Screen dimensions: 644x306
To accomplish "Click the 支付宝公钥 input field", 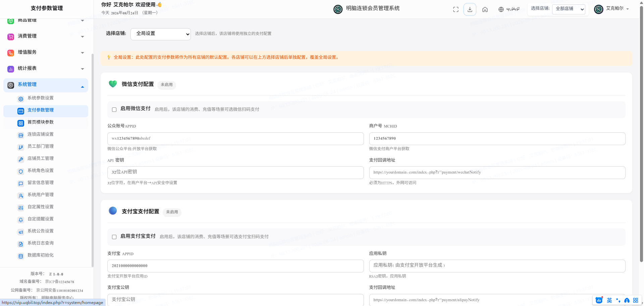I will click(235, 300).
